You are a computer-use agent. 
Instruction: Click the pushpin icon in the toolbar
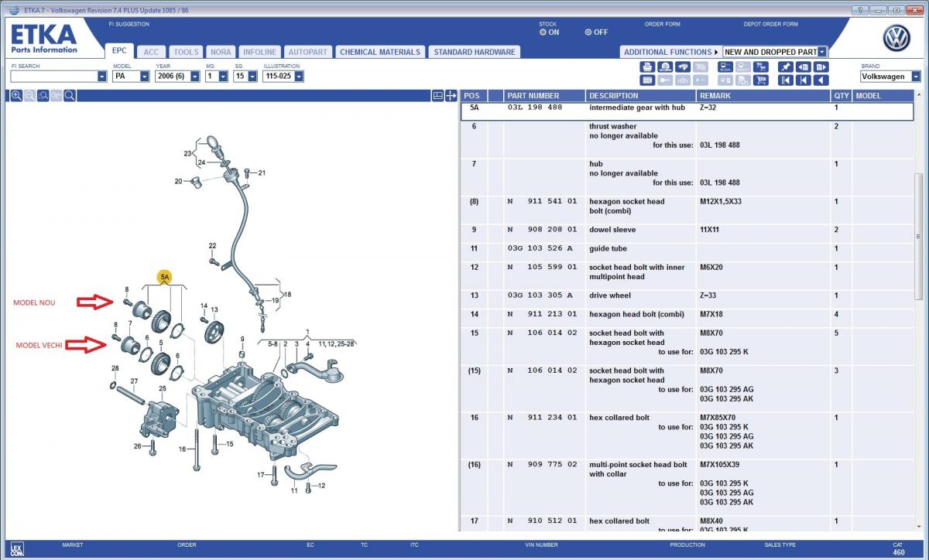[786, 67]
